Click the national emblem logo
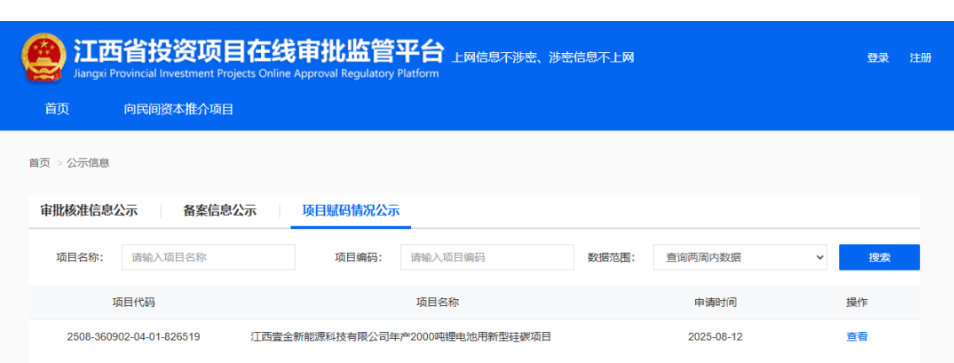Screen dimensions: 954x363 tap(44, 58)
